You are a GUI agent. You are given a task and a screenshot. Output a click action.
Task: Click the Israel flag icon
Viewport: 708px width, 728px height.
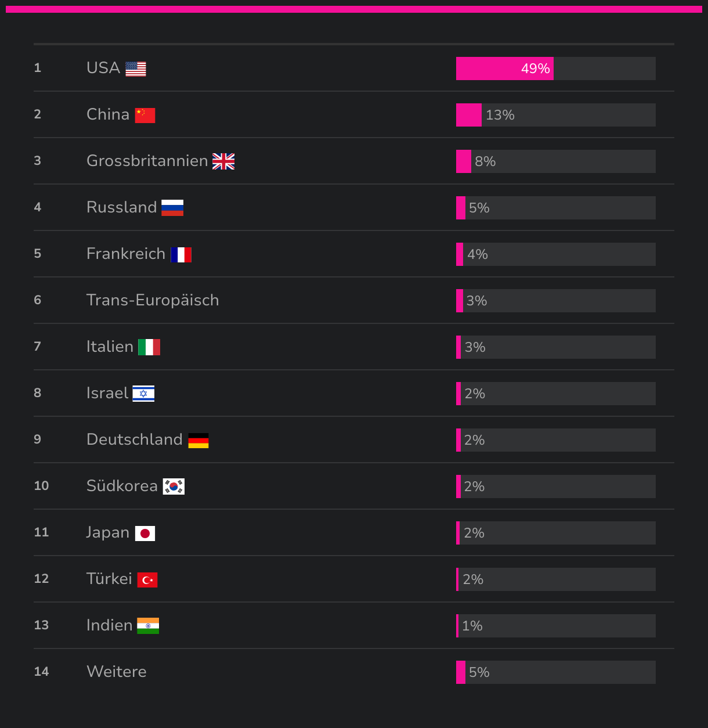[x=143, y=394]
